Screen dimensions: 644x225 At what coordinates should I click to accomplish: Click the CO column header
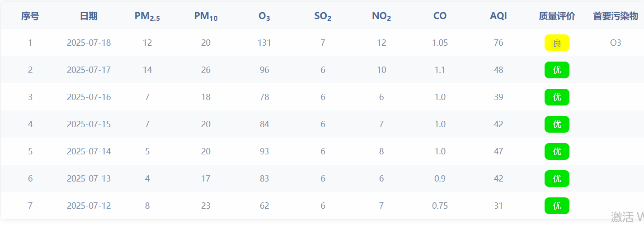coord(440,16)
